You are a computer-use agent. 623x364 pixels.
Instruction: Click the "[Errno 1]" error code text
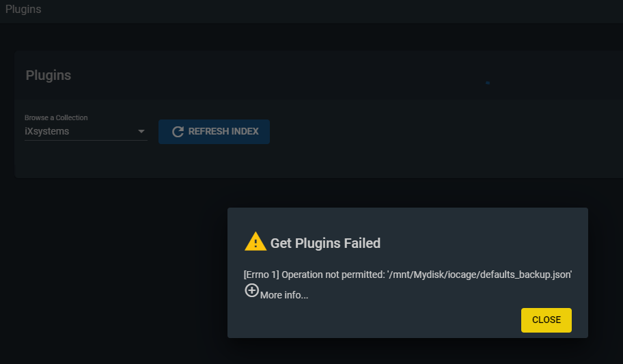pyautogui.click(x=262, y=275)
